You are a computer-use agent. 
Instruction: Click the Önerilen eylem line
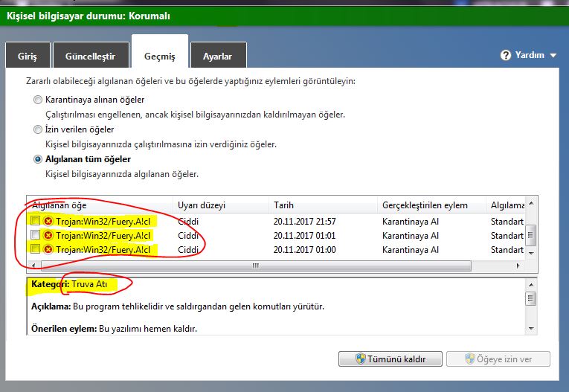click(x=114, y=329)
